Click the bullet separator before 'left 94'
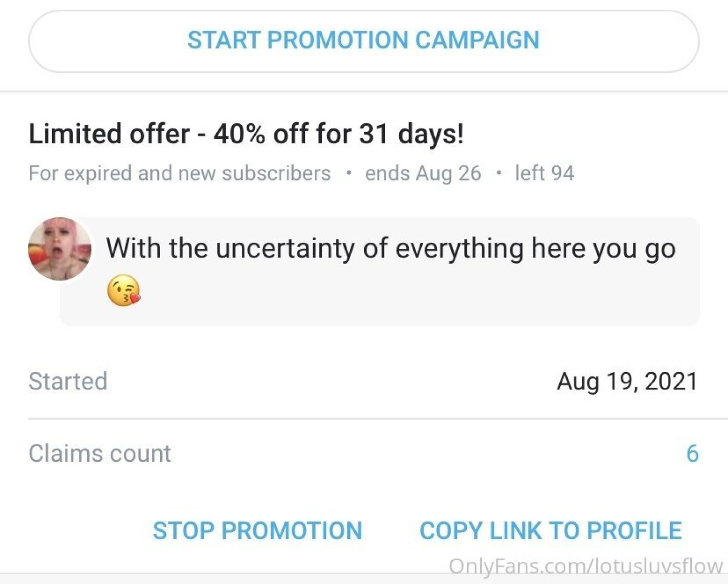728x584 pixels. (498, 173)
